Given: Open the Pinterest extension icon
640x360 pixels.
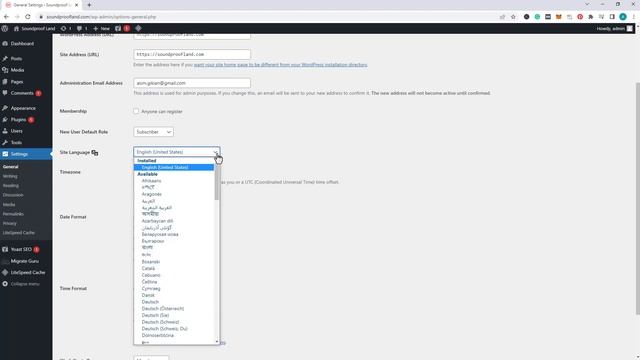Looking at the screenshot, I should click(x=580, y=17).
